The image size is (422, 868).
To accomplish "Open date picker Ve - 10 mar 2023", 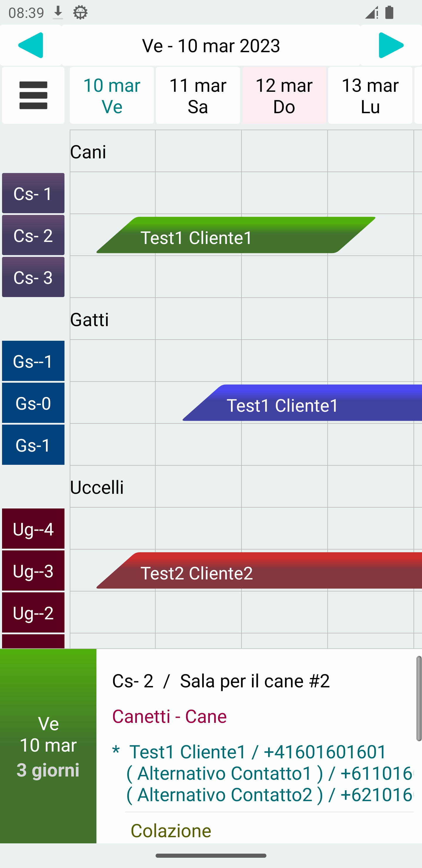I will (x=211, y=45).
